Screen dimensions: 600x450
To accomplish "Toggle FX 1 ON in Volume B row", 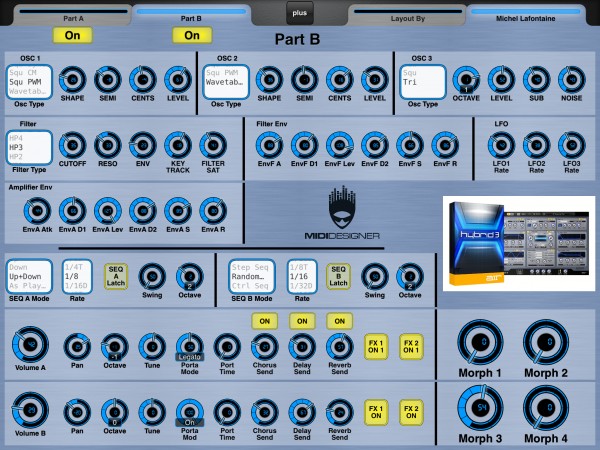I will click(x=376, y=412).
